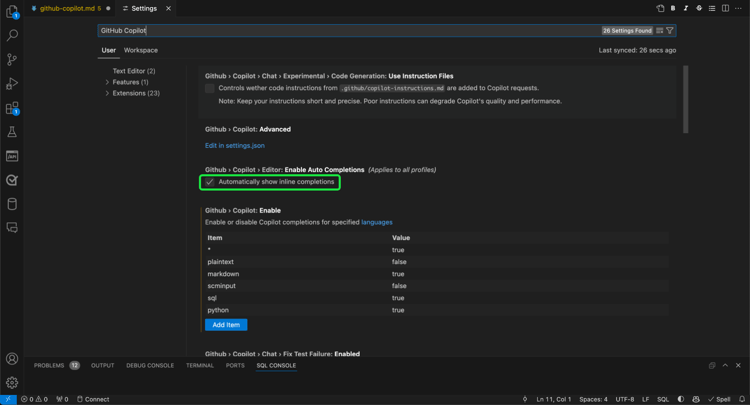The width and height of the screenshot is (750, 405).
Task: Open the remote window indicator
Action: pos(8,399)
